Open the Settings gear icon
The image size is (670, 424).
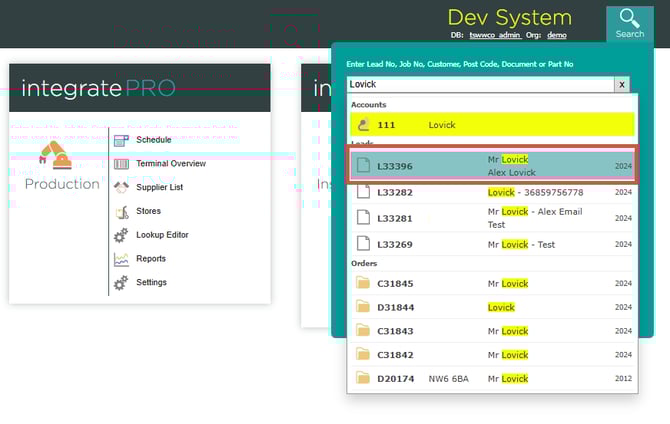coord(121,283)
